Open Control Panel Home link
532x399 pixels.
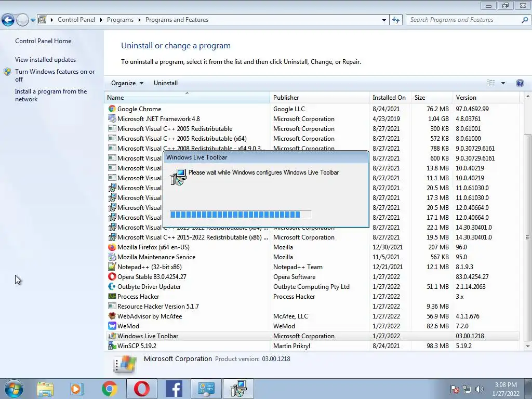(43, 41)
